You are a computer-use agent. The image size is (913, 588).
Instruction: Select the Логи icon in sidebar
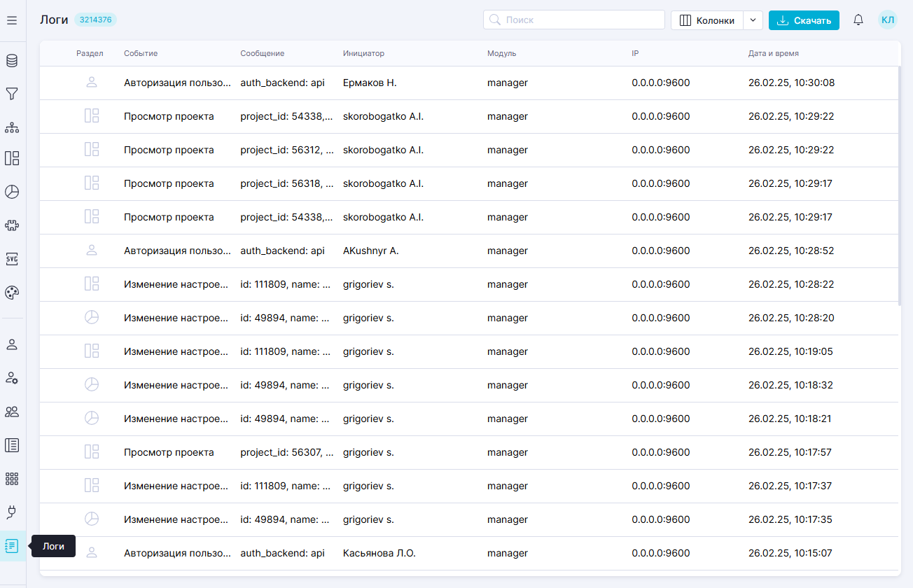tap(12, 546)
